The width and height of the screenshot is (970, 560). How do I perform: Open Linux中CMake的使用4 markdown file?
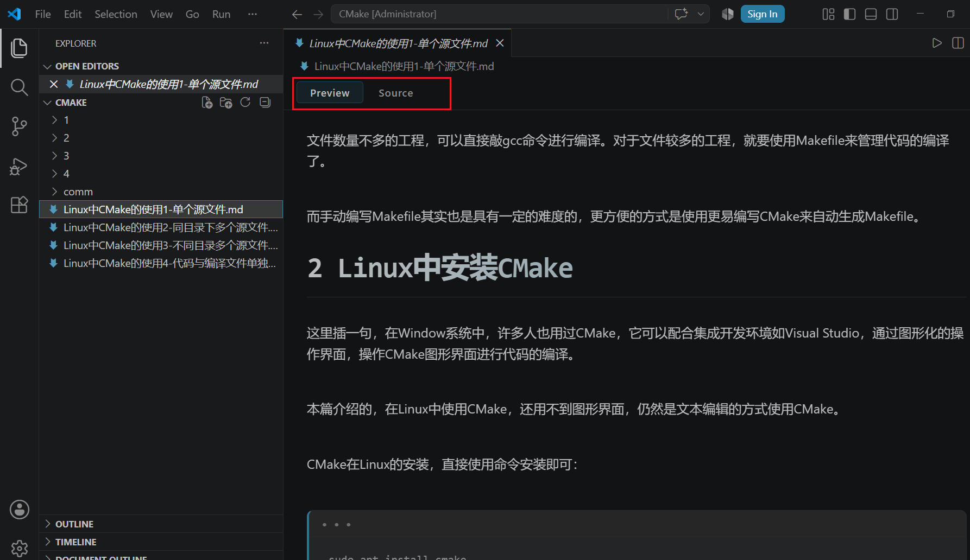point(161,263)
